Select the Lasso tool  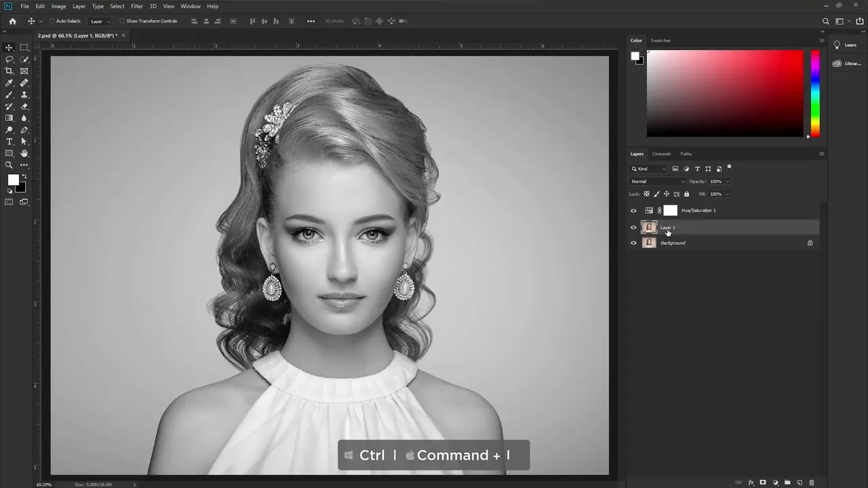[9, 59]
